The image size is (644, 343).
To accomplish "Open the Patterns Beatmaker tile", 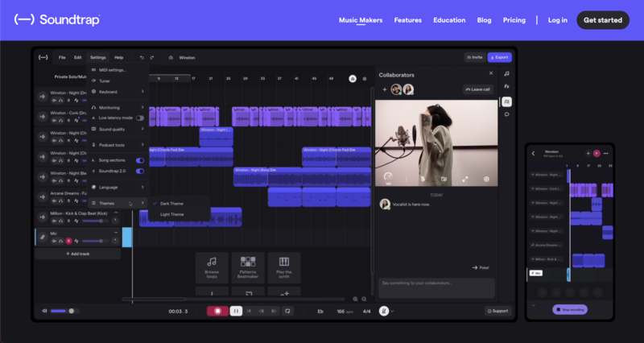I will coord(248,268).
